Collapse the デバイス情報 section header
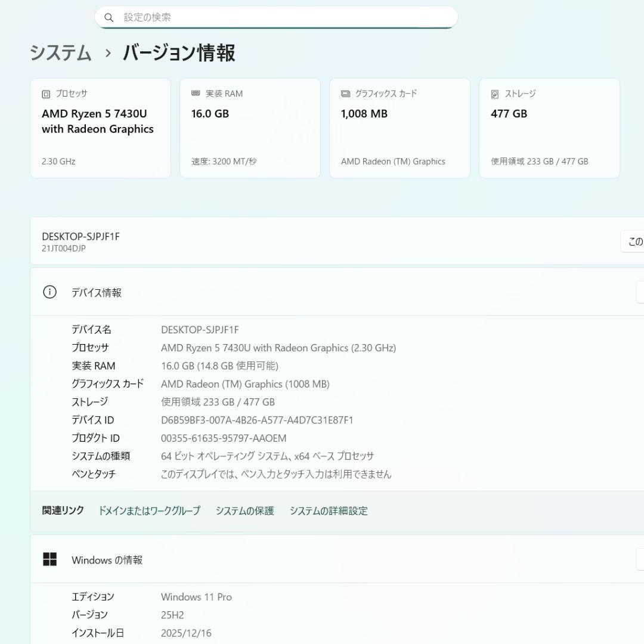The width and height of the screenshot is (644, 644). click(x=337, y=292)
